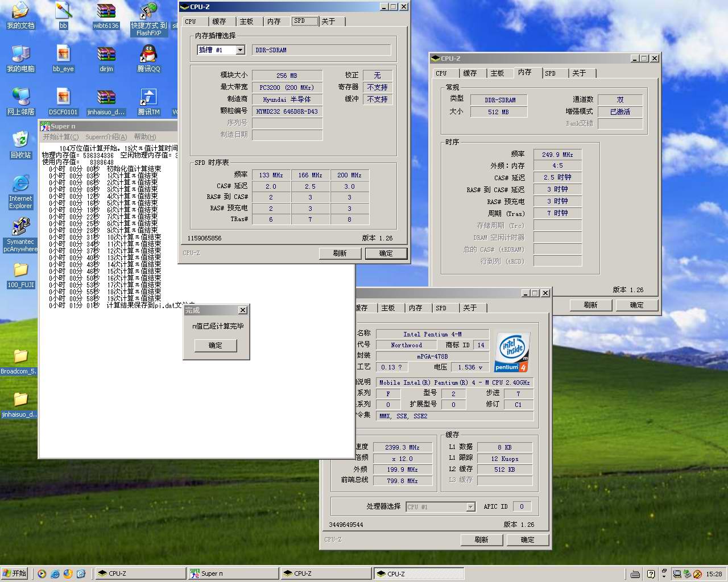
Task: Open the 帮助(H) menu in Super π
Action: click(x=145, y=137)
